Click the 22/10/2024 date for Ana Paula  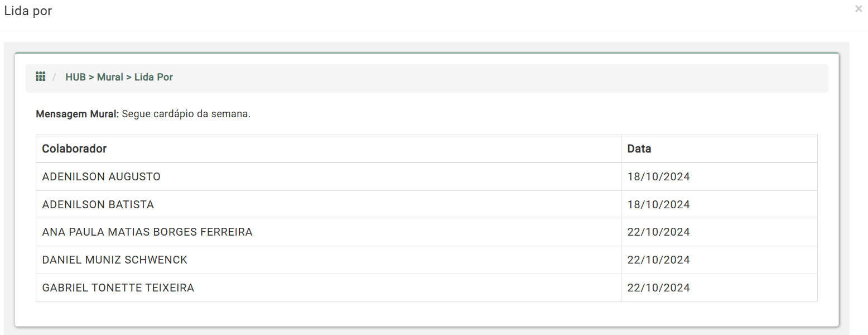coord(658,232)
